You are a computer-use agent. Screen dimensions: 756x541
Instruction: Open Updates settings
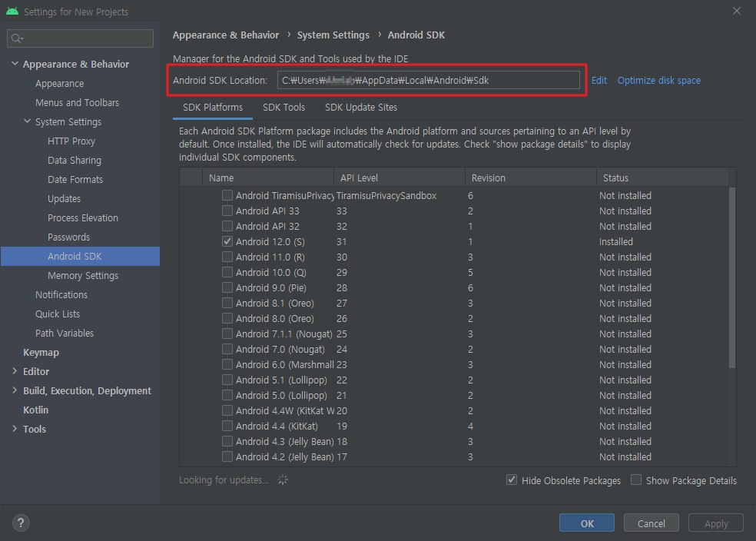click(x=64, y=199)
